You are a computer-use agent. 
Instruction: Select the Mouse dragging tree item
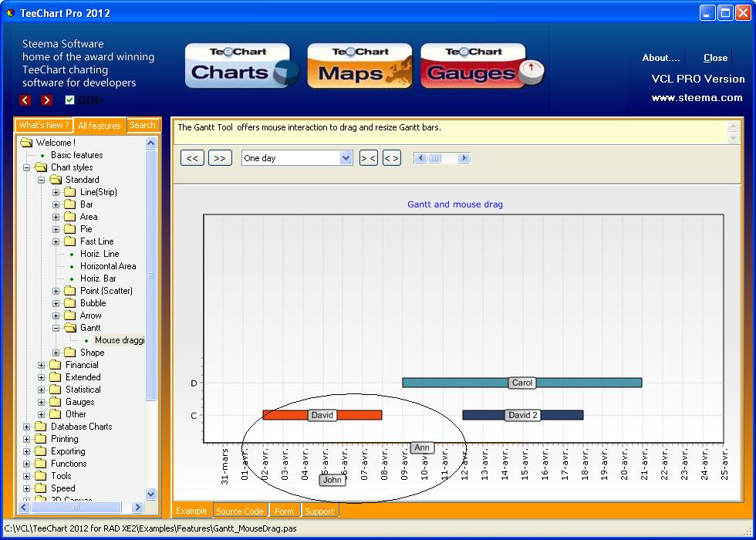click(120, 340)
